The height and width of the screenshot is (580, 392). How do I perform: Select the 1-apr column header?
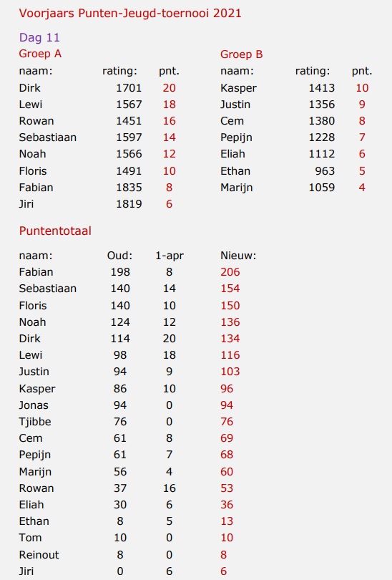[x=170, y=256]
